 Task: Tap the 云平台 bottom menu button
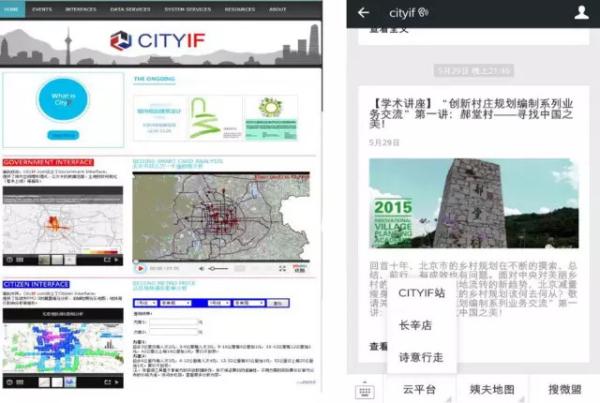click(x=419, y=389)
